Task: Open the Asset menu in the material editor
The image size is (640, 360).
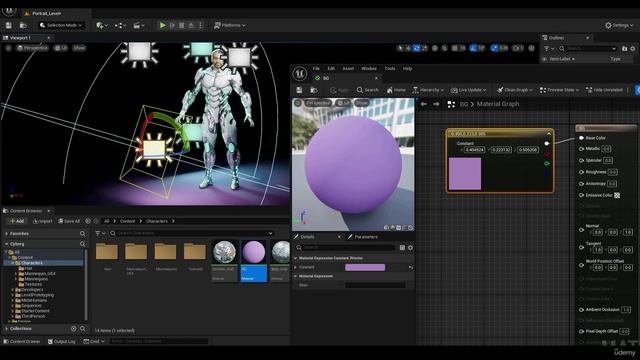Action: coord(348,69)
